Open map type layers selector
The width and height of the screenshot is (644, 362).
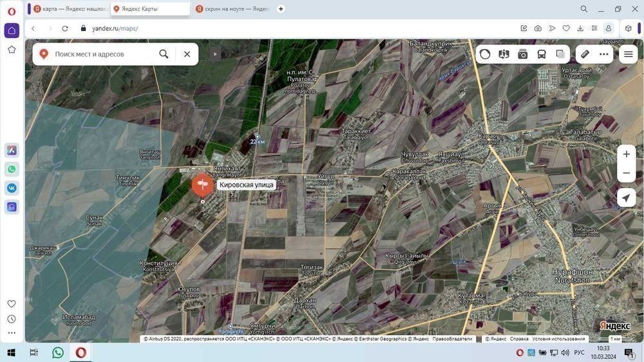coord(560,54)
